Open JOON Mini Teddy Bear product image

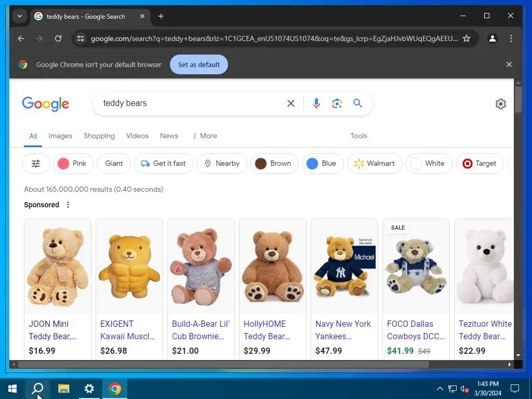58,267
